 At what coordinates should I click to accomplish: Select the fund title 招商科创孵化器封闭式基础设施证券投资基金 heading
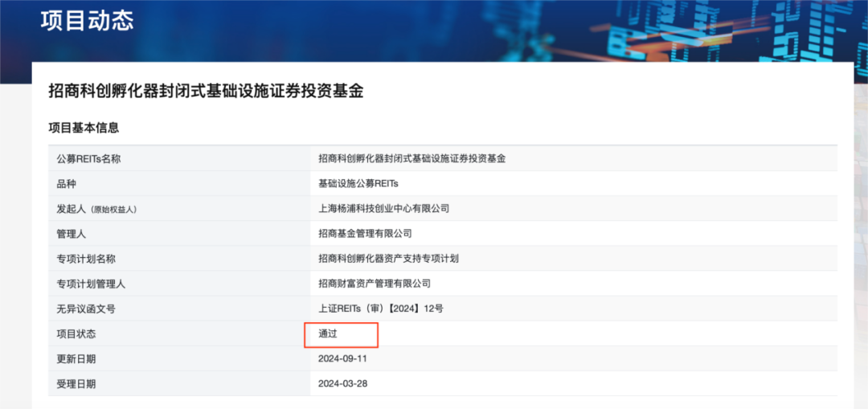click(206, 91)
